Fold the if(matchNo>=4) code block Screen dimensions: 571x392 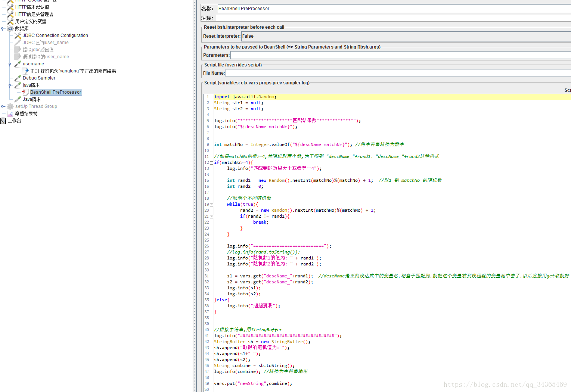pos(212,163)
